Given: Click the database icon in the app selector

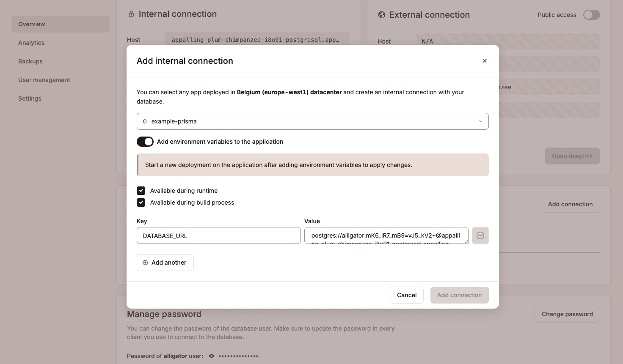Looking at the screenshot, I should pyautogui.click(x=145, y=121).
